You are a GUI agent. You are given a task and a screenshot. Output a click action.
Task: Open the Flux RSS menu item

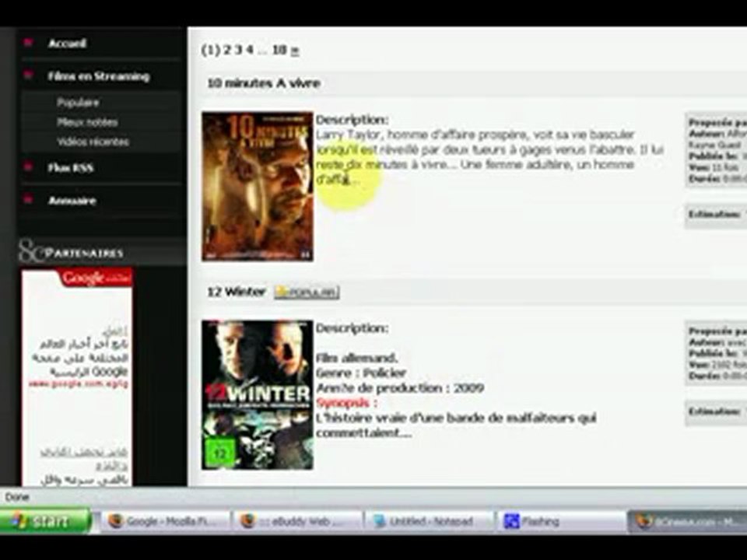[x=71, y=168]
